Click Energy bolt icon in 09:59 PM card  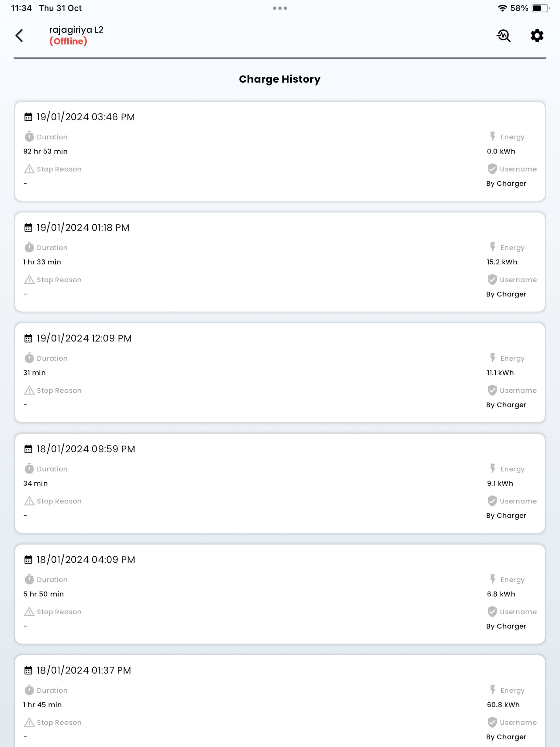tap(493, 469)
